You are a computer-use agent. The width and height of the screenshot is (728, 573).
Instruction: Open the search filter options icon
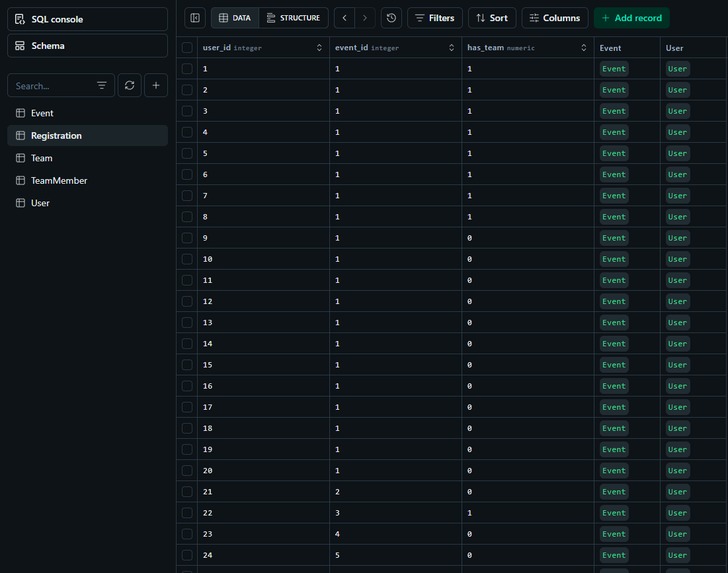[x=102, y=85]
